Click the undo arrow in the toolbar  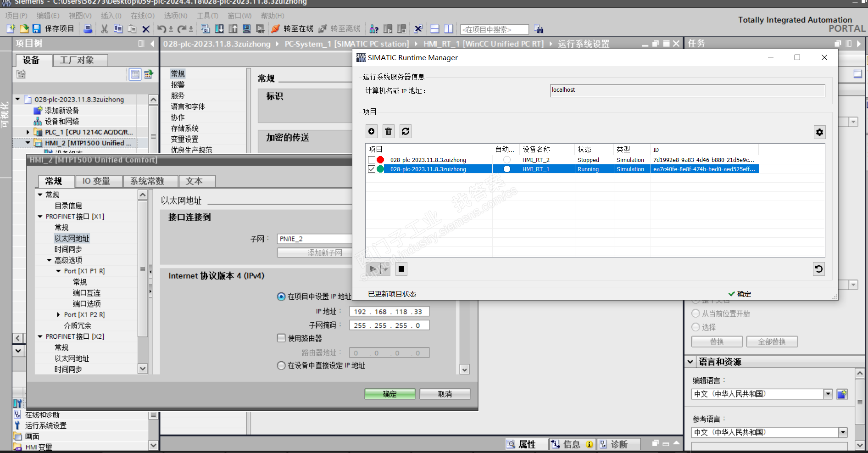click(x=161, y=29)
